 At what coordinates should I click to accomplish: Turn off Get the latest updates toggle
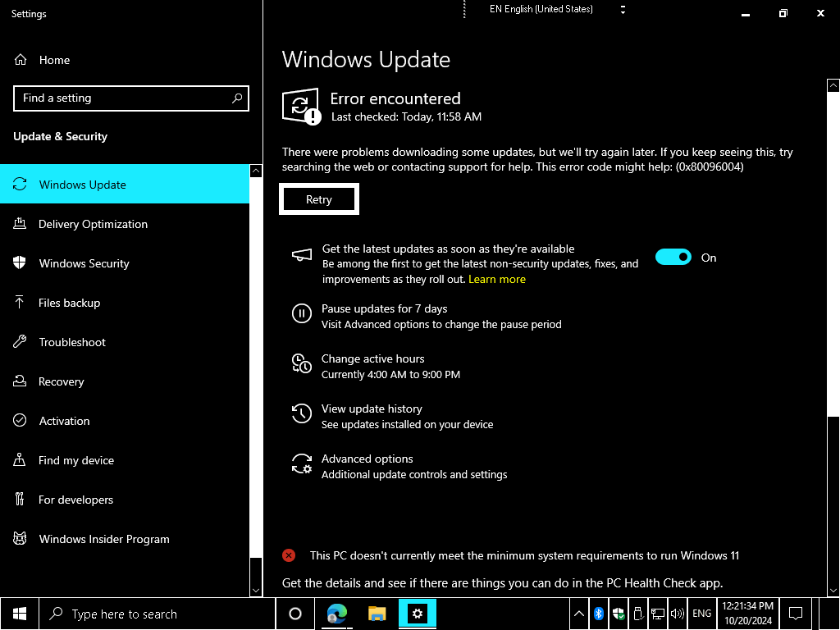coord(673,257)
